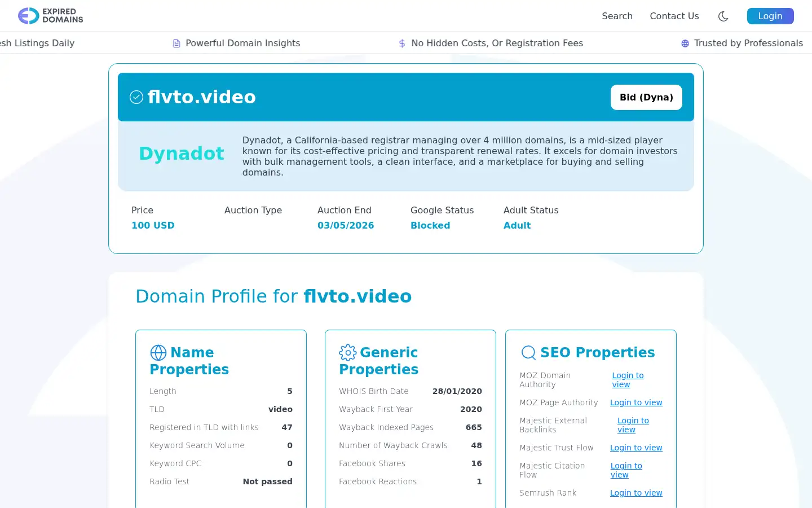Click Login to view for Majestic External Backlinks

click(633, 425)
